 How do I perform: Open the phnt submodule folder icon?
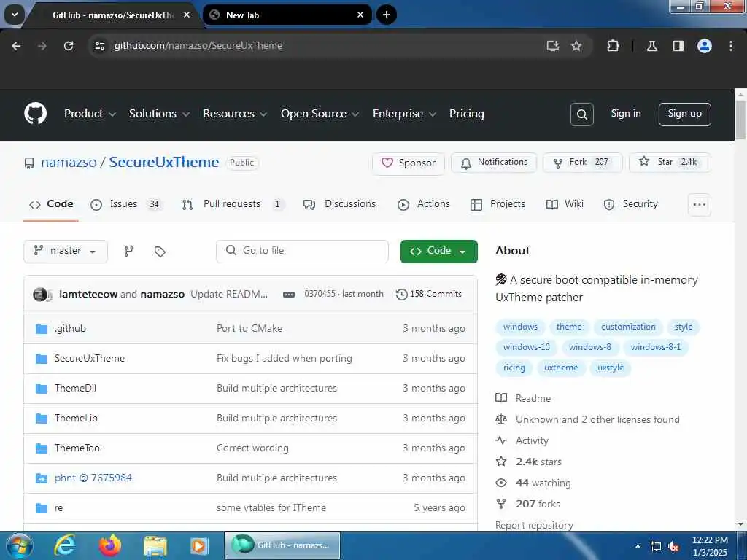coord(42,478)
